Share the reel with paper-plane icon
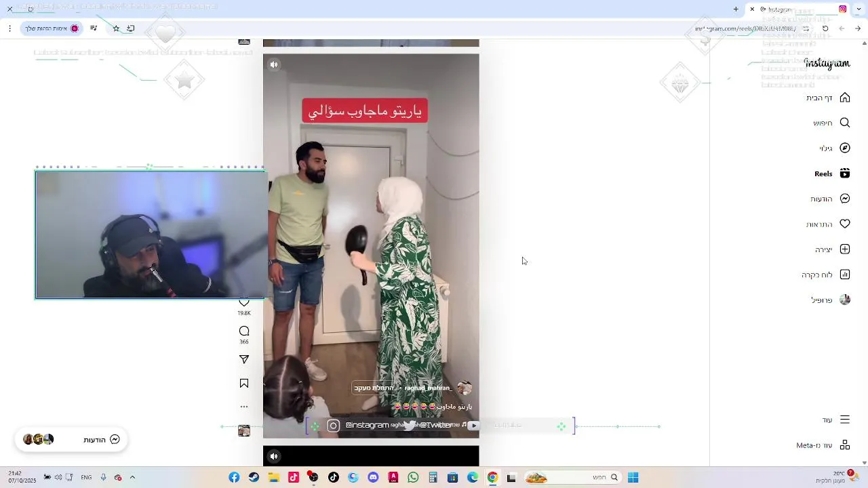The height and width of the screenshot is (488, 868). point(244,359)
